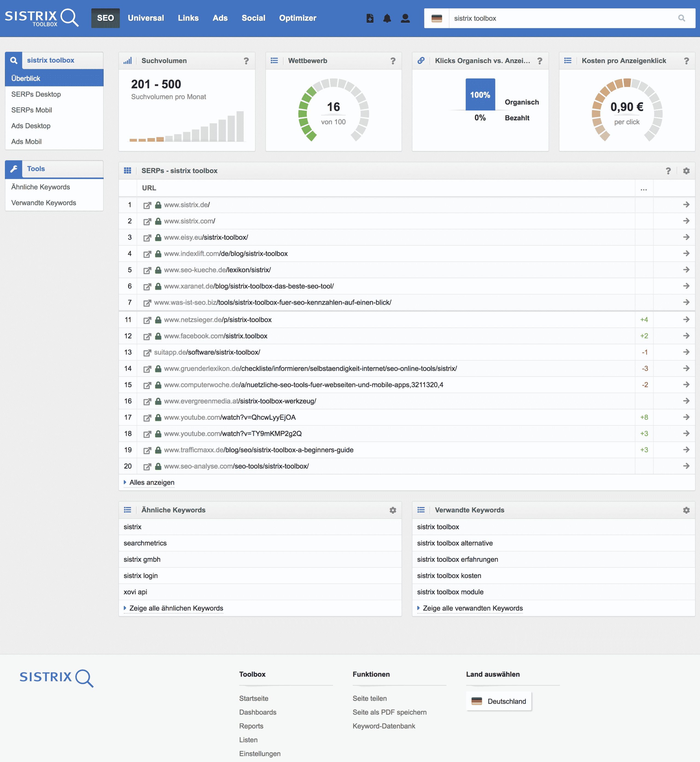Click arrow at end of seo-analyse.com row

tap(686, 466)
